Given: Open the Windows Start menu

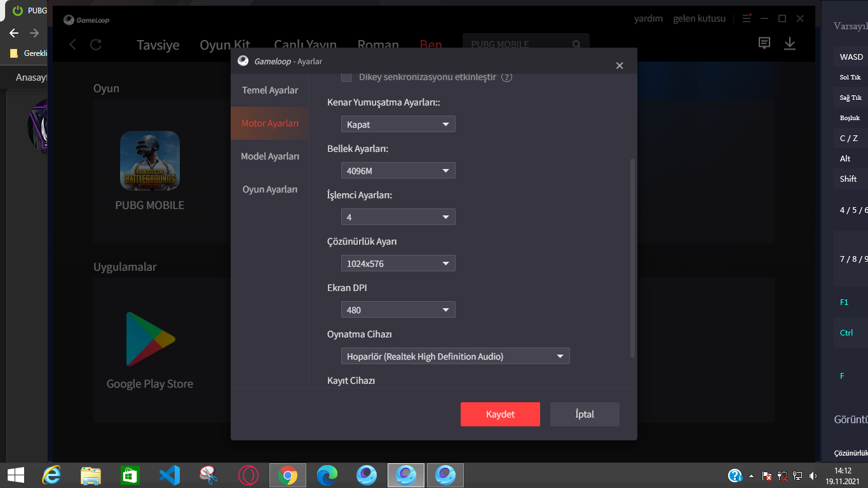Looking at the screenshot, I should pos(16,475).
